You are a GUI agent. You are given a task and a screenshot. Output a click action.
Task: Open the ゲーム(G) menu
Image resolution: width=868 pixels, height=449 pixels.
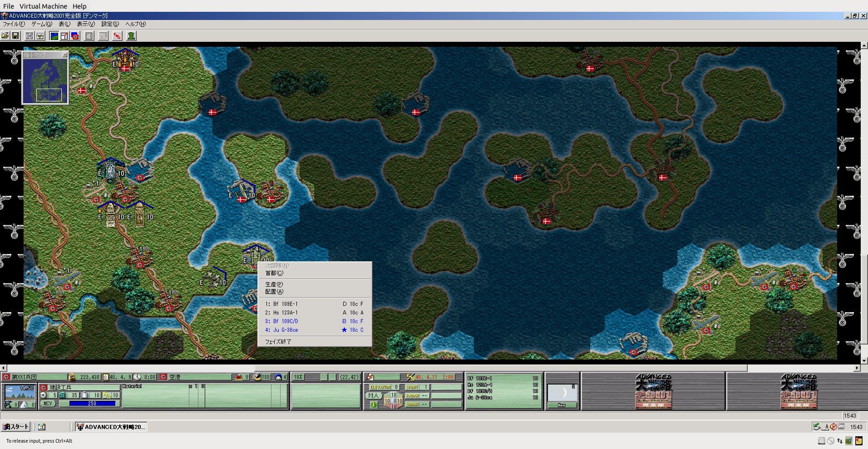(x=41, y=24)
